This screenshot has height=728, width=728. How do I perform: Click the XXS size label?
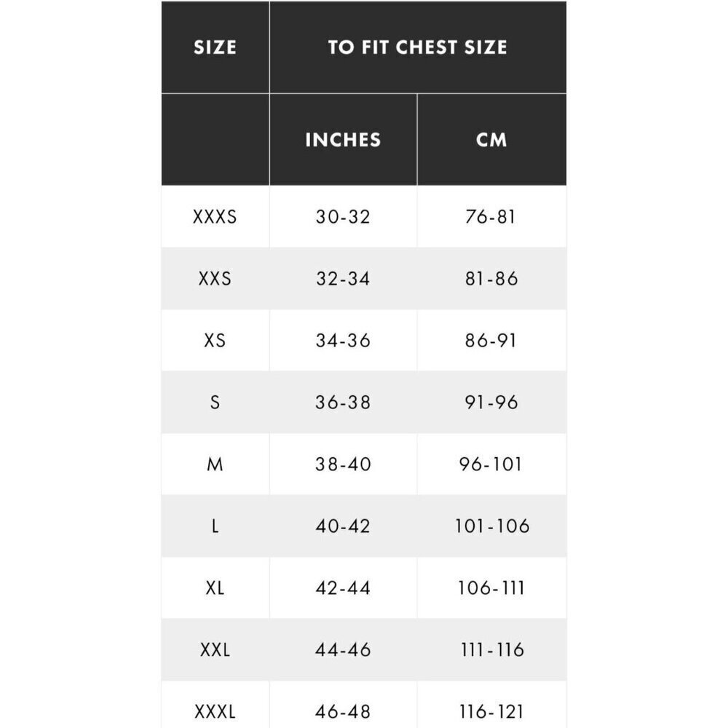pyautogui.click(x=215, y=279)
